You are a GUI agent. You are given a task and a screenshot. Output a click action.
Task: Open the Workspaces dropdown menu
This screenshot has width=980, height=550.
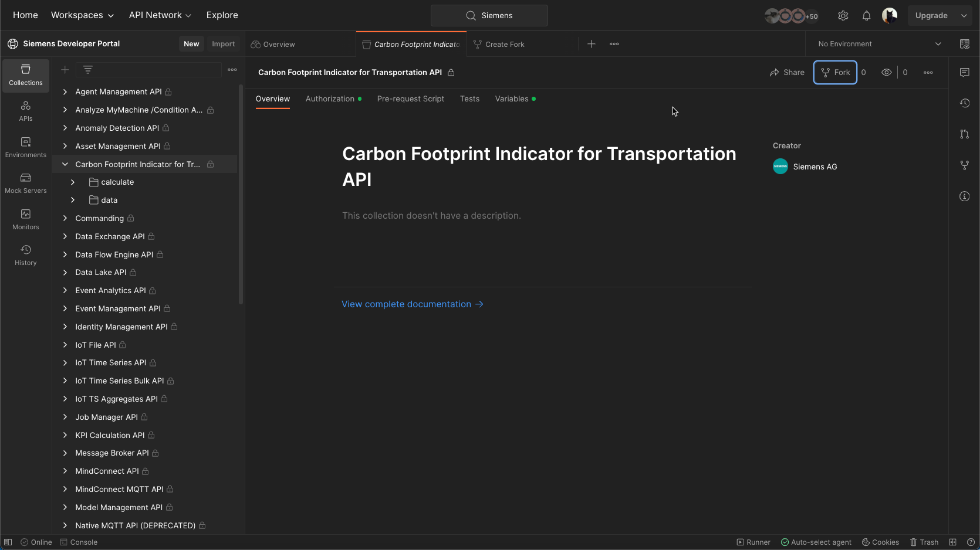pos(82,15)
